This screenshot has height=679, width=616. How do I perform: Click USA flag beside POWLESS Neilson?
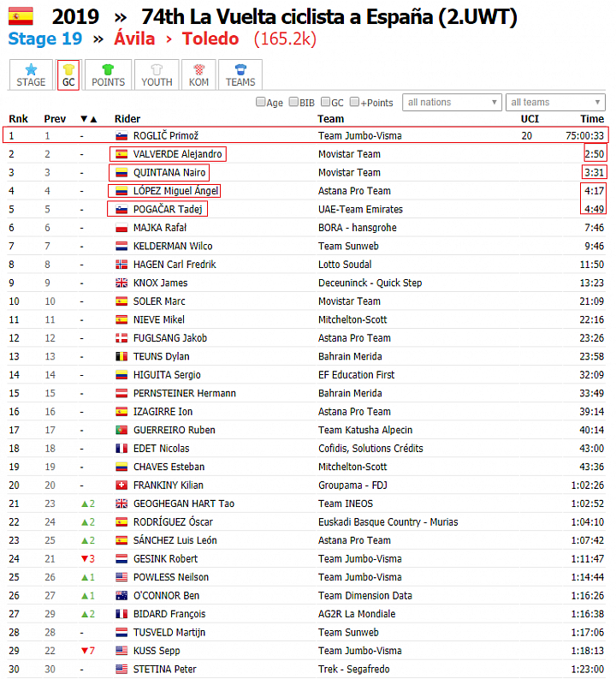121,577
